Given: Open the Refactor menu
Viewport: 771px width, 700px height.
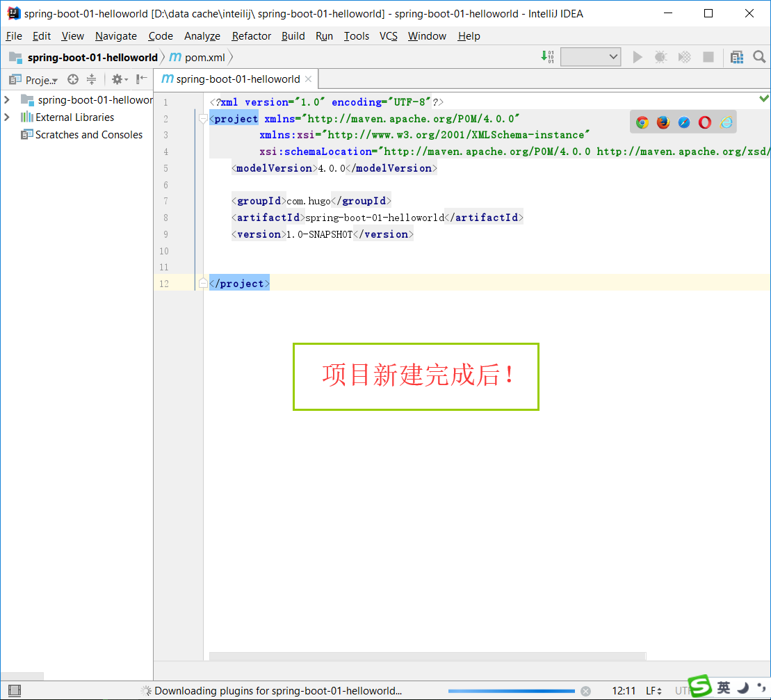Looking at the screenshot, I should (251, 36).
